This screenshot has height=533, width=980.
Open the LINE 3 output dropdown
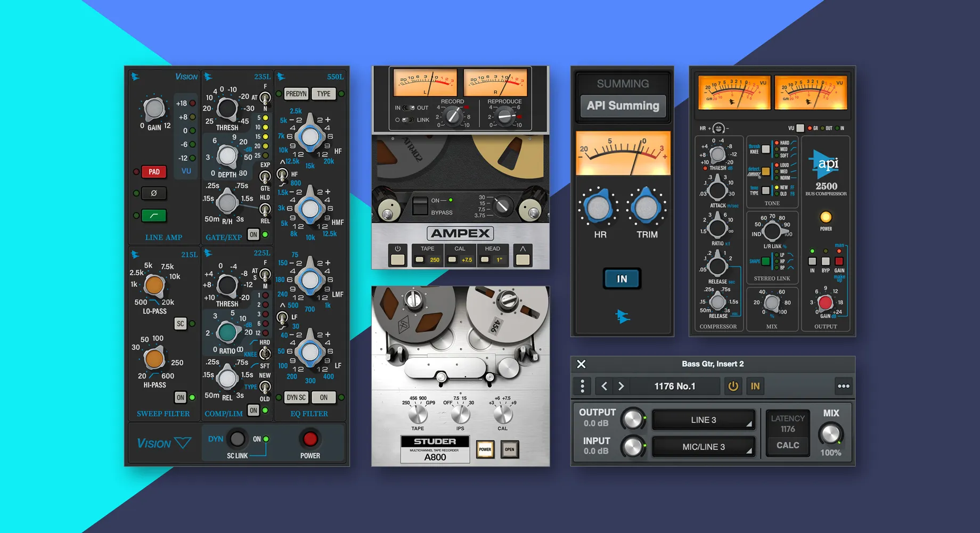point(704,420)
